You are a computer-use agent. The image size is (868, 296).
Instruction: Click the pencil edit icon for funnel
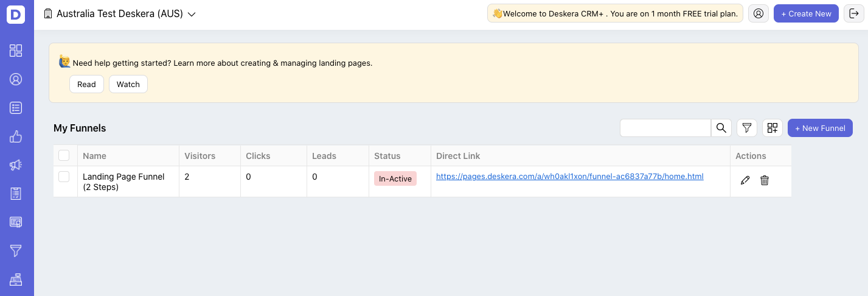745,180
